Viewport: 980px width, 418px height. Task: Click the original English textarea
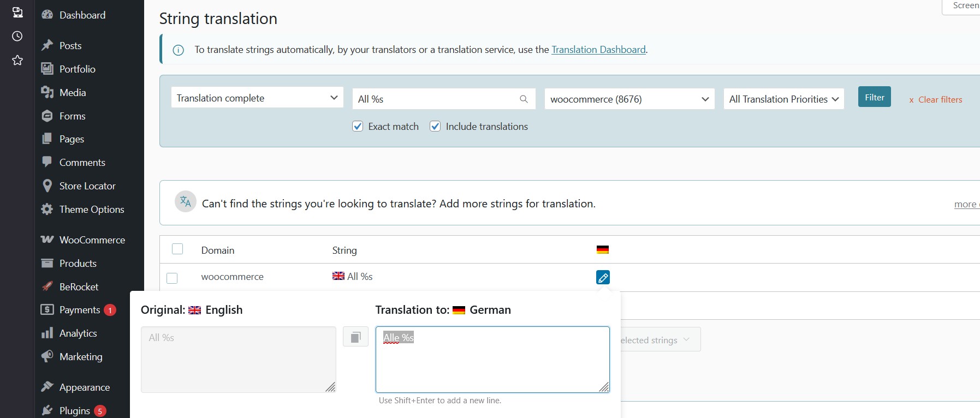click(x=239, y=360)
